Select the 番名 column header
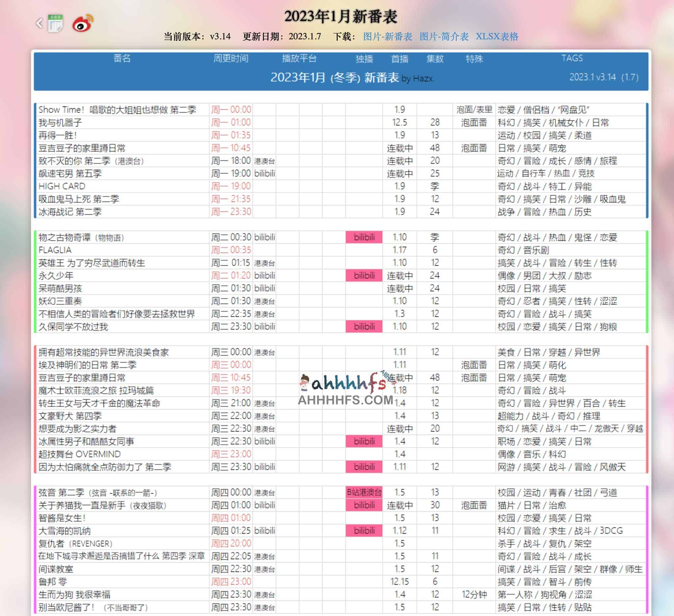The image size is (674, 616). tap(122, 59)
